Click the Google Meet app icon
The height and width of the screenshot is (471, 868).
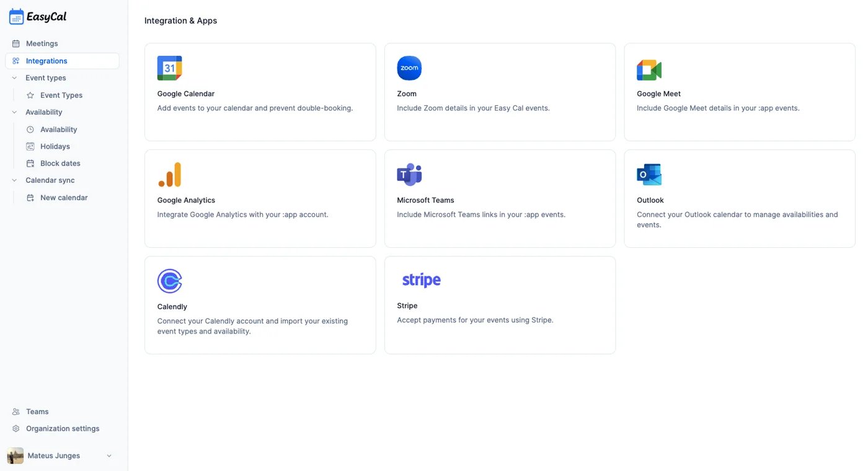[649, 70]
